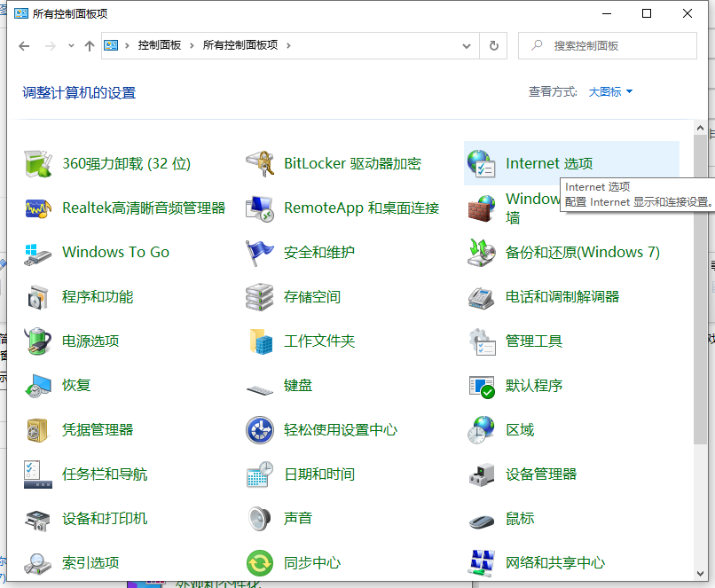Open the 声音 speaker icon
The image size is (715, 588).
point(259,519)
